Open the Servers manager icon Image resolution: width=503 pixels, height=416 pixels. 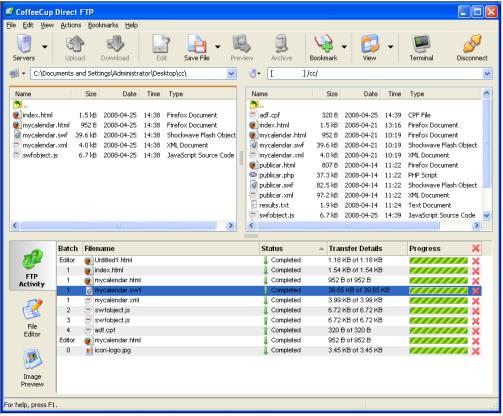24,44
